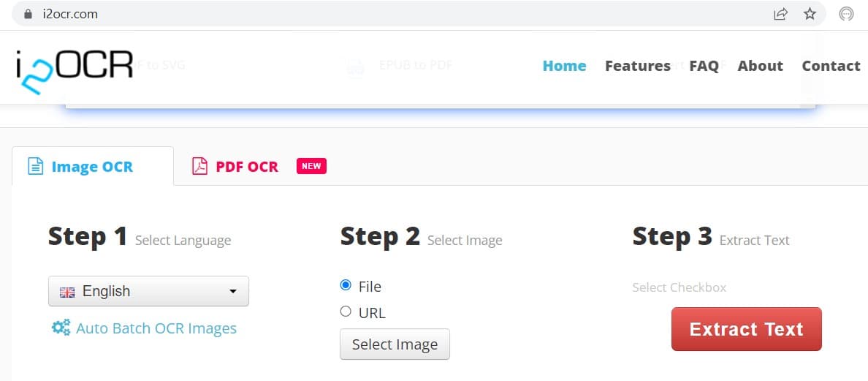Click the Image OCR document icon
The image size is (868, 381).
[36, 167]
